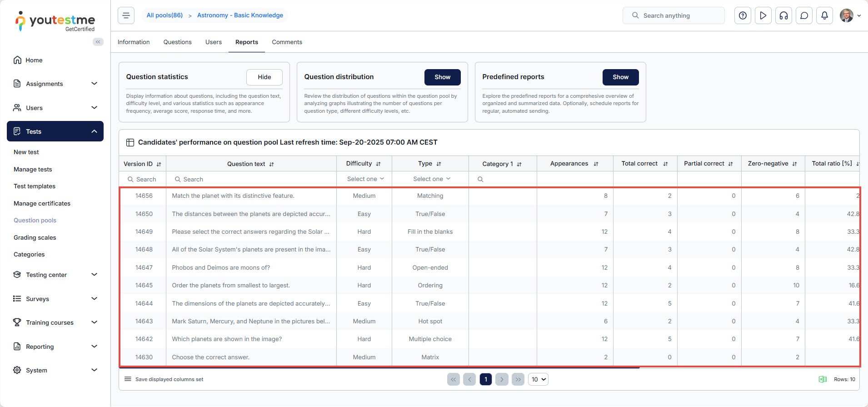This screenshot has width=868, height=407.
Task: Click the play video tutorial icon
Action: (x=763, y=15)
